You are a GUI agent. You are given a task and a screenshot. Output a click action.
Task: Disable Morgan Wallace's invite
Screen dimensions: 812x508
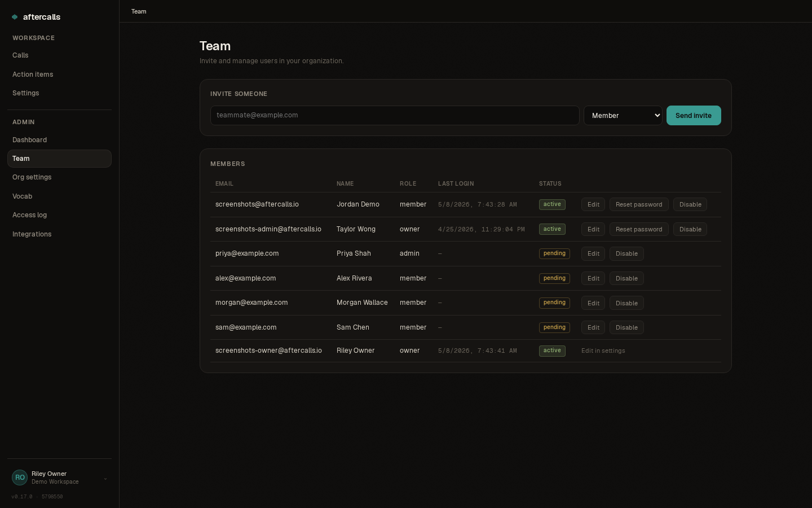point(626,303)
